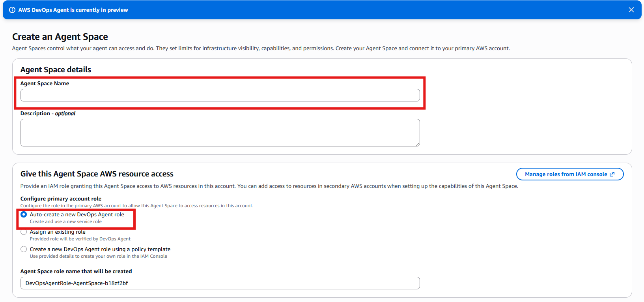Choose the Assign an existing role radio button
Screen dimensions: 644x302
24,232
